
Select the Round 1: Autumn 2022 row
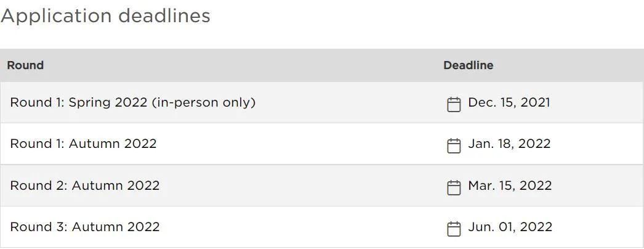322,144
